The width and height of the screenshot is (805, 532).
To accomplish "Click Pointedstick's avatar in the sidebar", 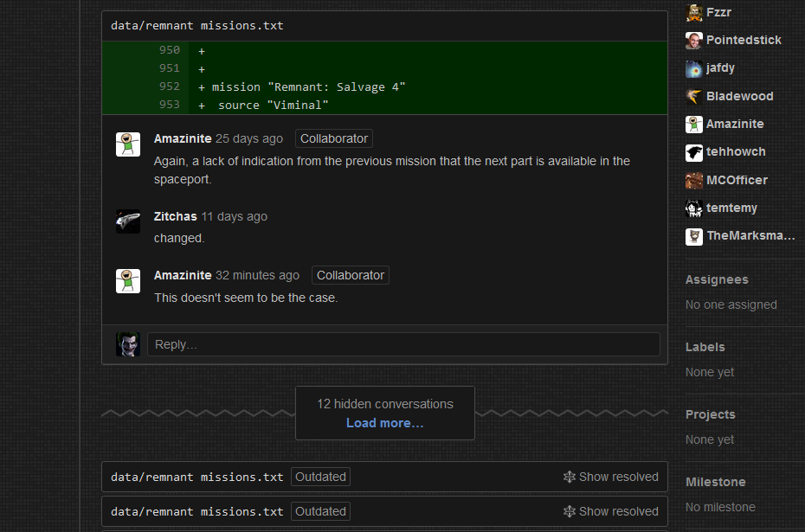I will tap(692, 40).
